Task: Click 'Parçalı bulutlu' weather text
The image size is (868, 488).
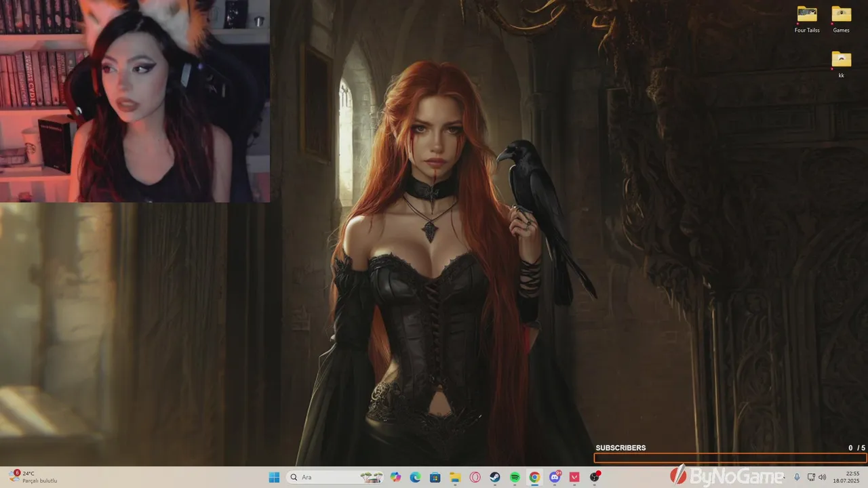Action: point(39,481)
